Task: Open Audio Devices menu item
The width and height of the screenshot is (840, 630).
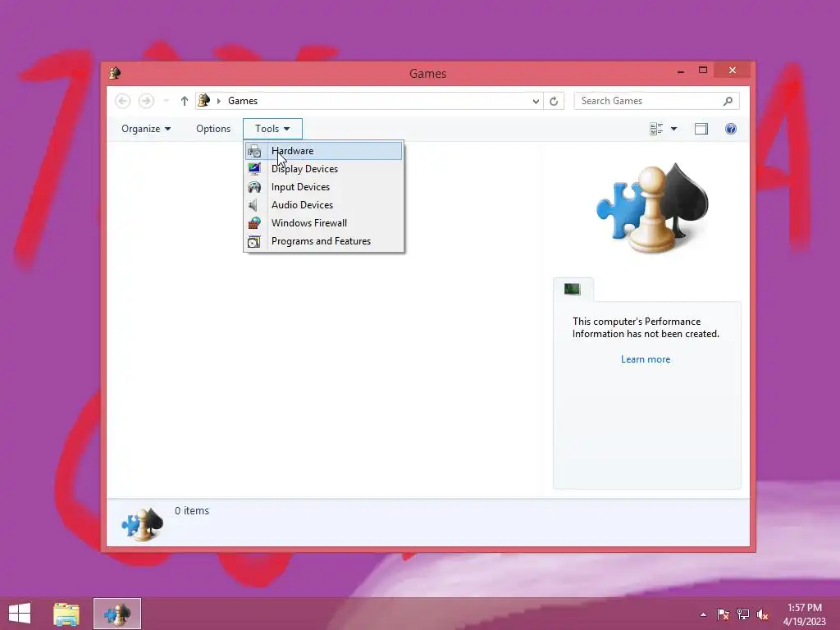Action: point(323,205)
